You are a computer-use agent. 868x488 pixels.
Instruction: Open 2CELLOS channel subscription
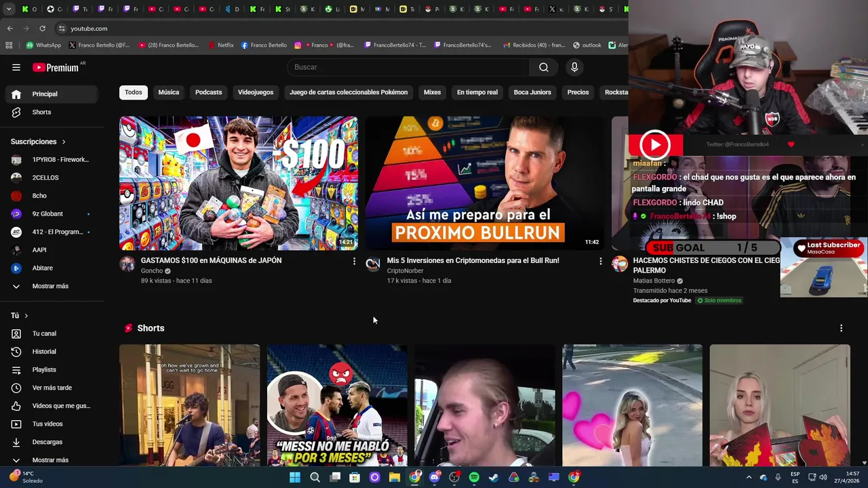[52, 178]
